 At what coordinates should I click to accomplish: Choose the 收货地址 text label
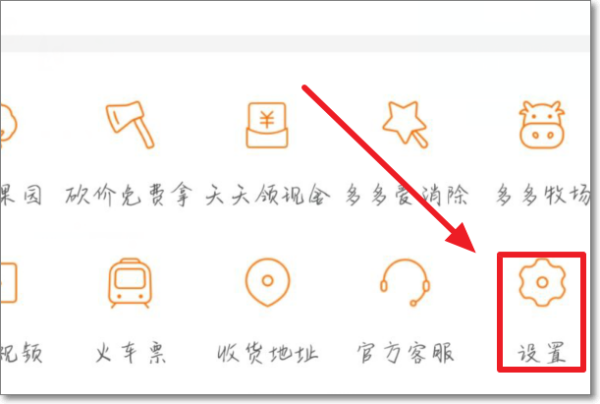coord(267,353)
